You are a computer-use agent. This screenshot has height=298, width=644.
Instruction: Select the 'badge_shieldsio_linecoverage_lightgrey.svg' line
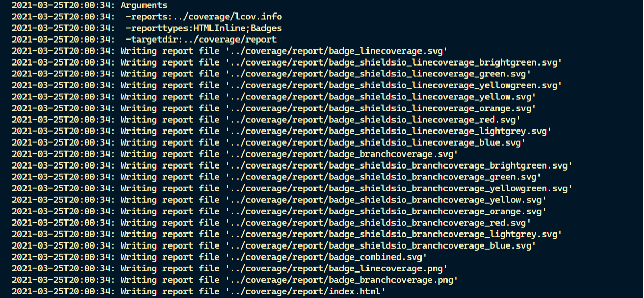click(282, 131)
